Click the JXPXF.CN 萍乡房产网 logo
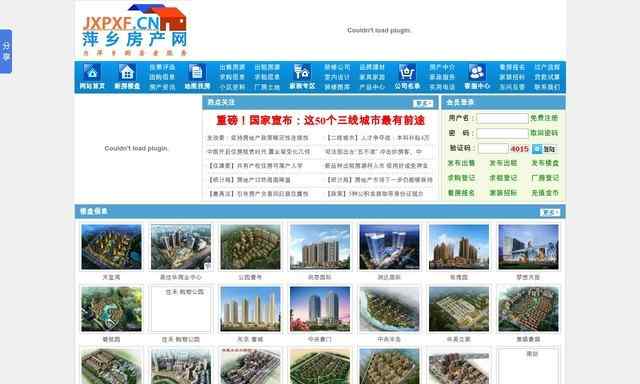 click(x=134, y=30)
